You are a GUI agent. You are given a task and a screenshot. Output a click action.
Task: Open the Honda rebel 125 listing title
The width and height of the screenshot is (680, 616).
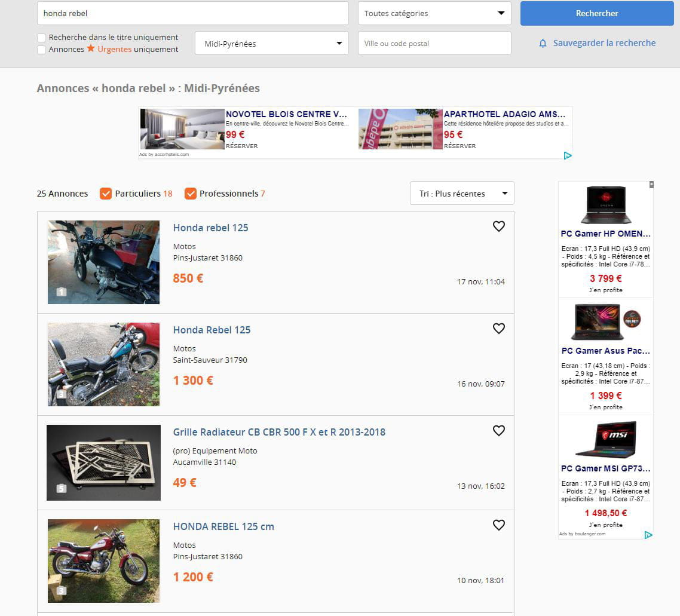pos(210,228)
